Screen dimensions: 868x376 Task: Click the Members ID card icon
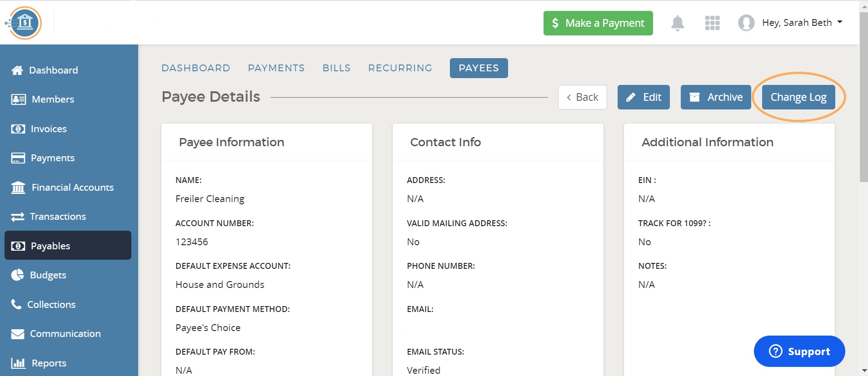point(19,99)
